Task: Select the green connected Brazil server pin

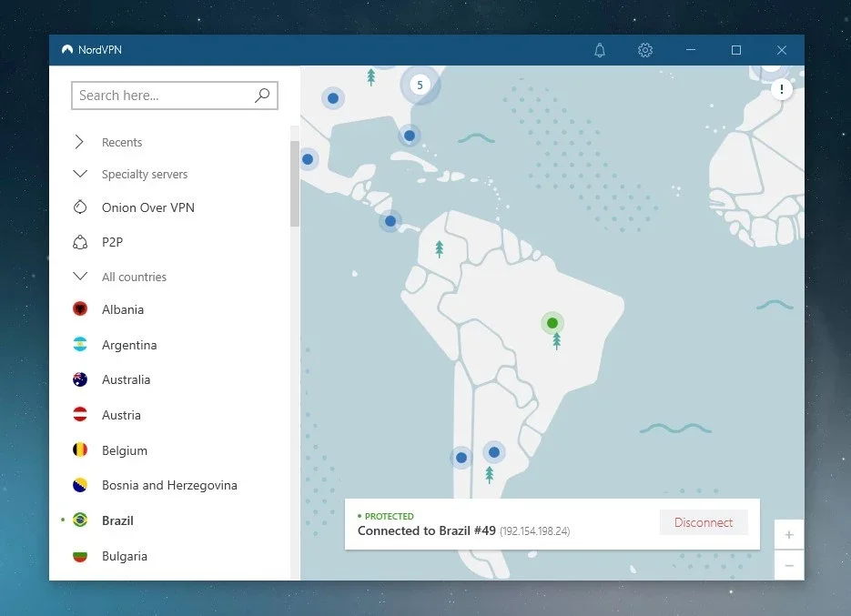Action: click(x=552, y=323)
